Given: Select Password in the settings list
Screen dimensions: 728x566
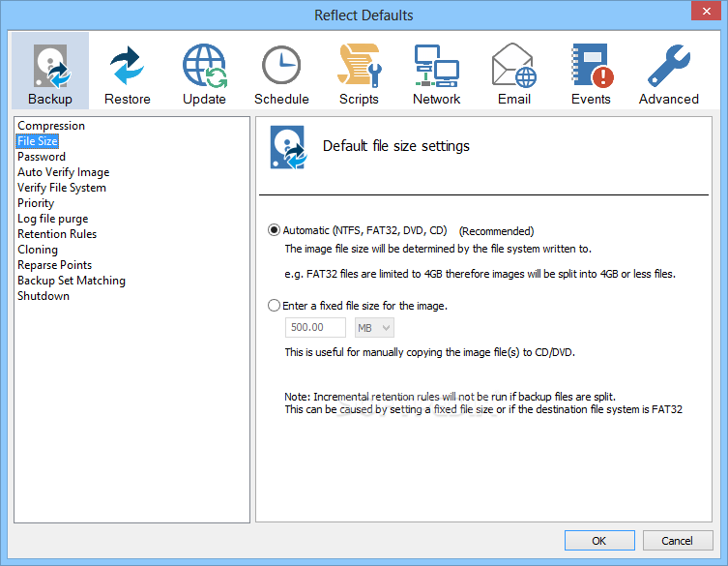Looking at the screenshot, I should pyautogui.click(x=42, y=157).
